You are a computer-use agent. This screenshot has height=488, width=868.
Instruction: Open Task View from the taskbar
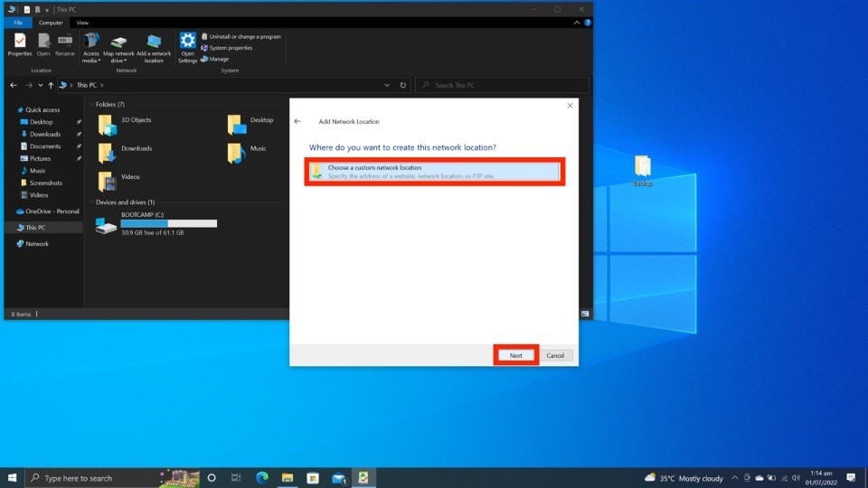click(x=236, y=478)
